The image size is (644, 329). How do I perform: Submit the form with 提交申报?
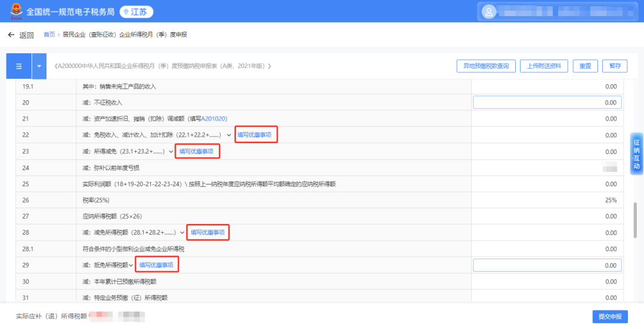pos(609,316)
